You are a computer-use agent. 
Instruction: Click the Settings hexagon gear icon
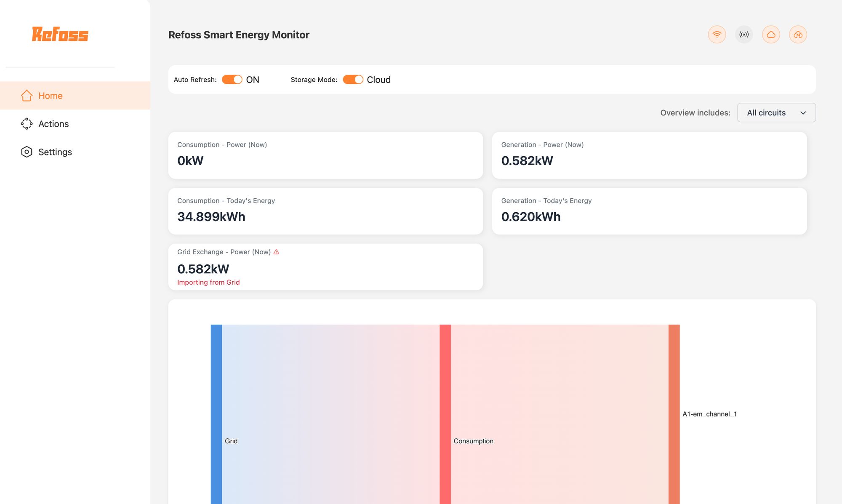click(x=27, y=152)
